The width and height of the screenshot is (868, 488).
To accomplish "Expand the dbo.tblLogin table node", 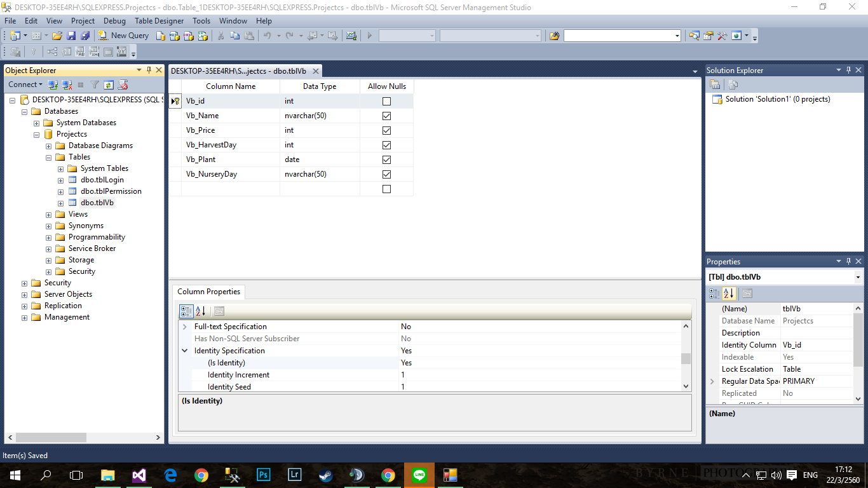I will coord(61,180).
